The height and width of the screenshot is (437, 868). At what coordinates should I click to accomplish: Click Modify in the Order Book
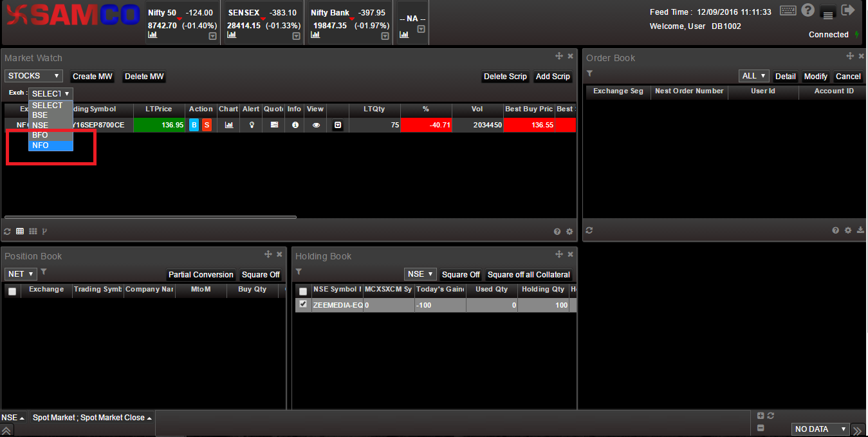pos(816,77)
